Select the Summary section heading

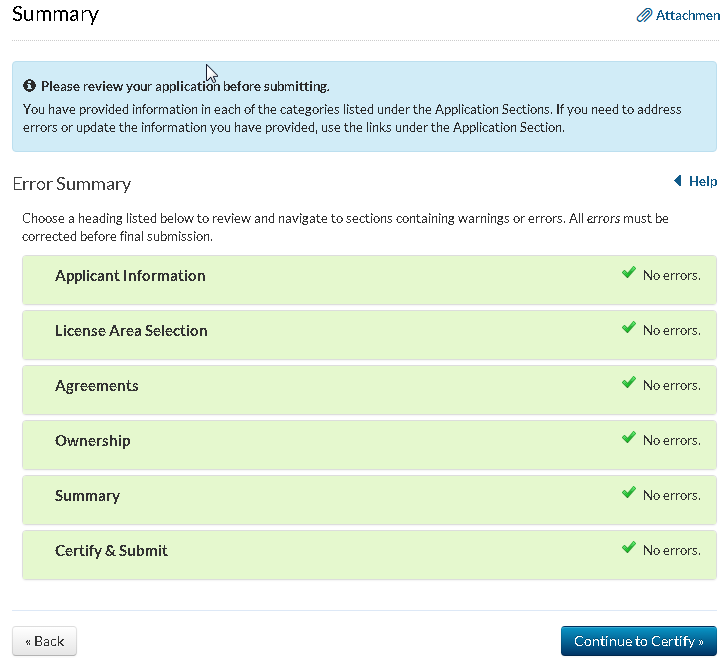point(87,496)
